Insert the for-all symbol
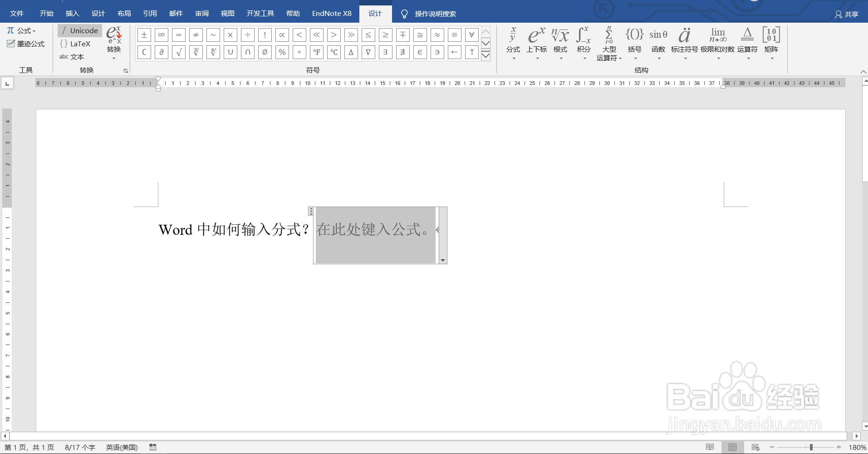Image resolution: width=868 pixels, height=454 pixels. (472, 35)
